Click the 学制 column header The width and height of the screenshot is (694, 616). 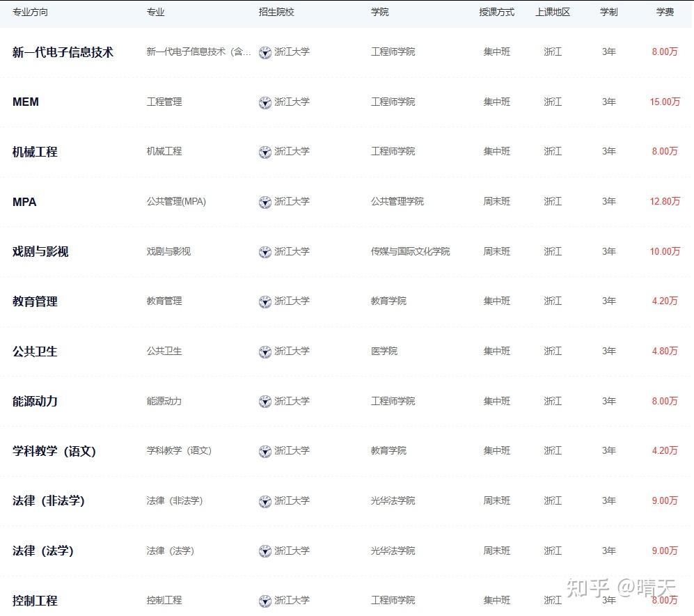[x=608, y=12]
